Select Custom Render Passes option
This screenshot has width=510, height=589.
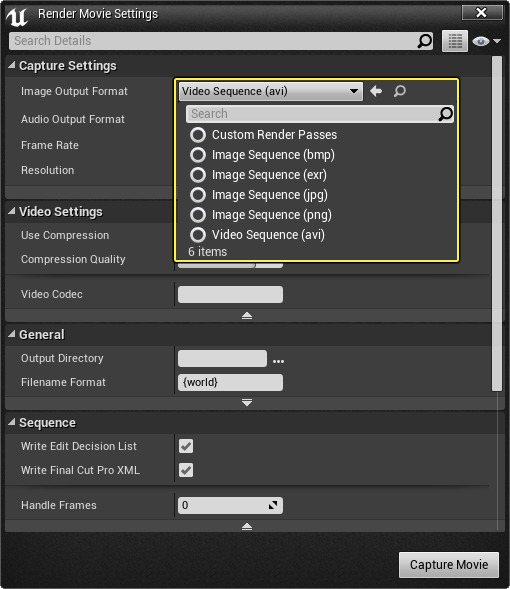(x=263, y=134)
